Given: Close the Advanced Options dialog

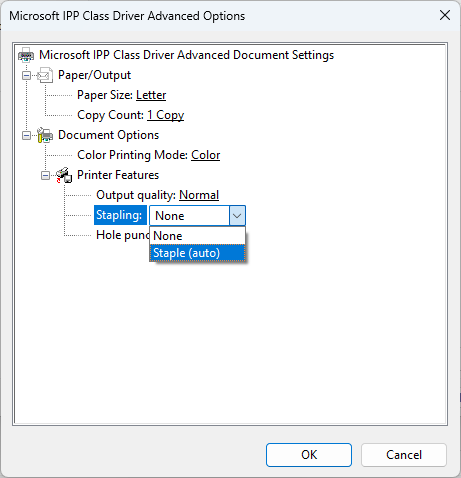Looking at the screenshot, I should (x=445, y=15).
